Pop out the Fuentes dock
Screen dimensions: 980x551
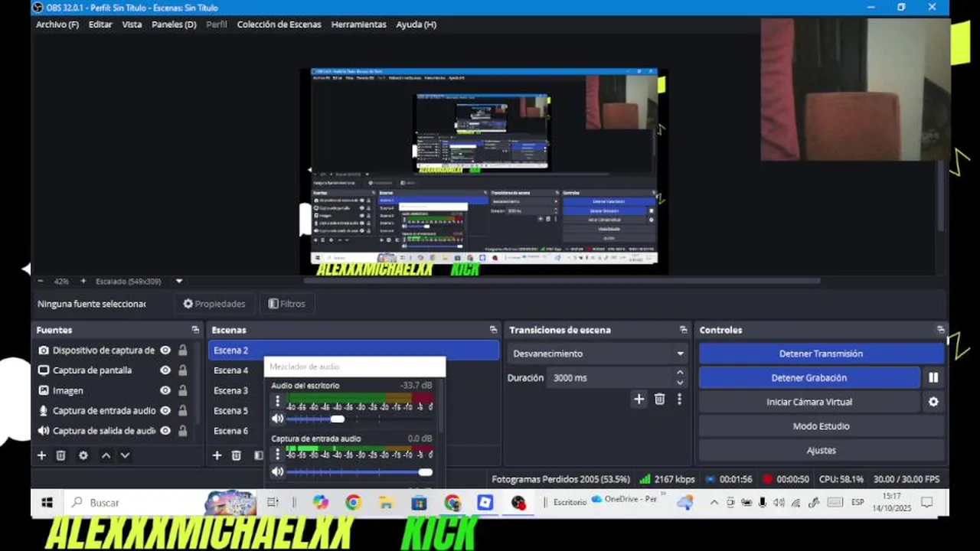point(195,330)
